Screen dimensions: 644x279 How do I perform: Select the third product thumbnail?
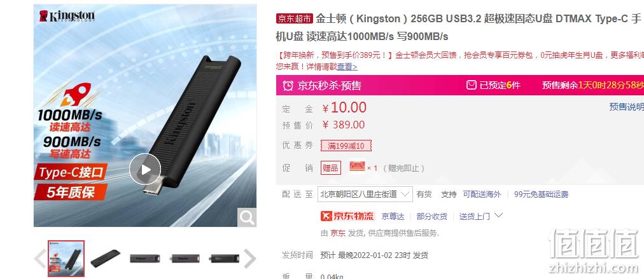pyautogui.click(x=145, y=259)
